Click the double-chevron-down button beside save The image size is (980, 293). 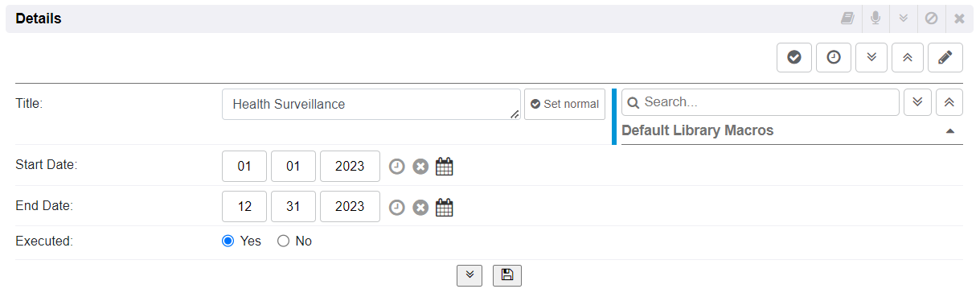point(469,275)
